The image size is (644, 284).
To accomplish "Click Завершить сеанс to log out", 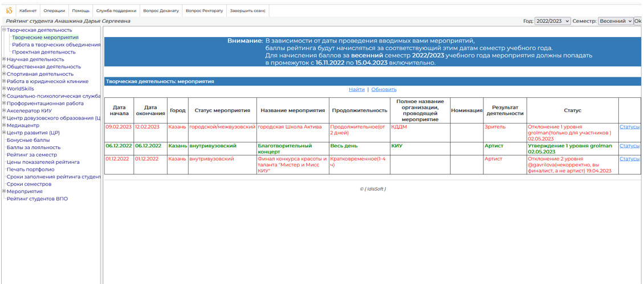I will [248, 11].
